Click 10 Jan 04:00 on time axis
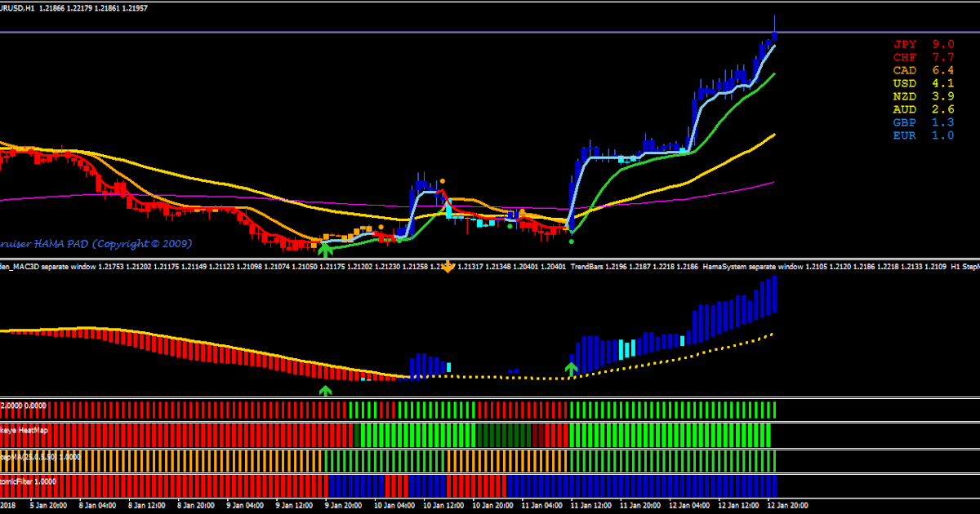 [x=394, y=506]
